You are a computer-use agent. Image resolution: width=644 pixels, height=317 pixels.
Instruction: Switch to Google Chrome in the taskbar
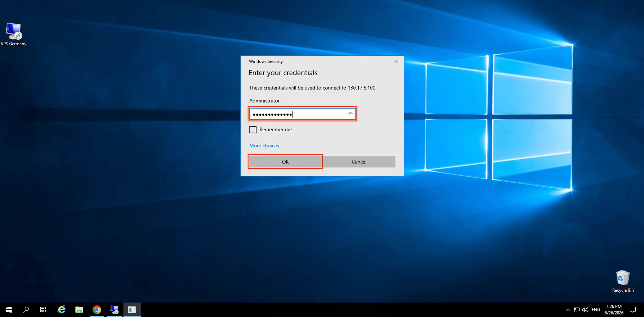tap(97, 310)
